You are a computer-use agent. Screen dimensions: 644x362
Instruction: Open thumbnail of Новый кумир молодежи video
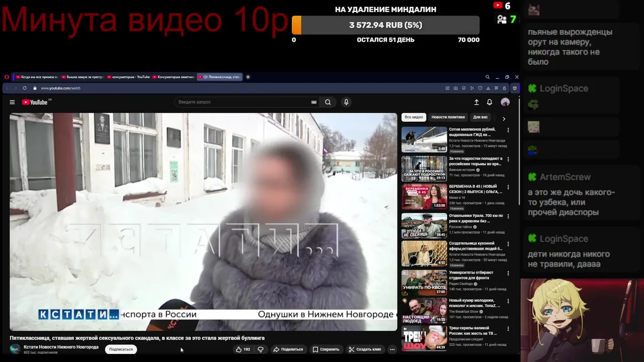(424, 311)
